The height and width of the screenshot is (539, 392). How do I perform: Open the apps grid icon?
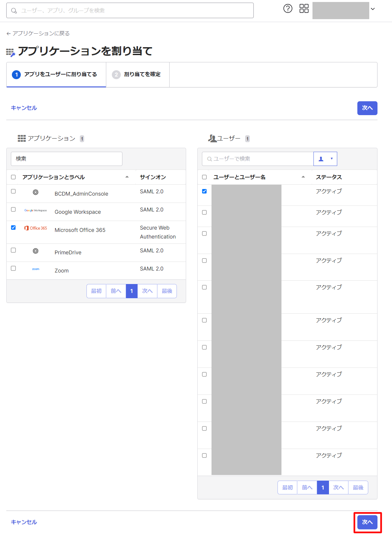click(304, 9)
